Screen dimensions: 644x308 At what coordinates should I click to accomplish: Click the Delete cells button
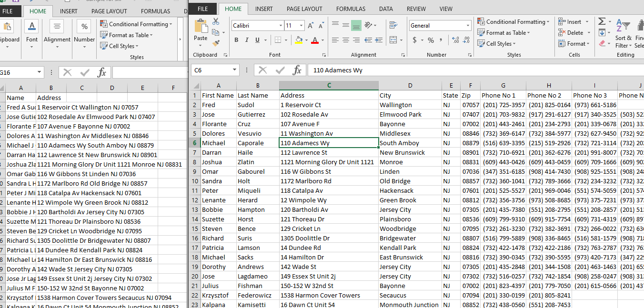coord(574,33)
